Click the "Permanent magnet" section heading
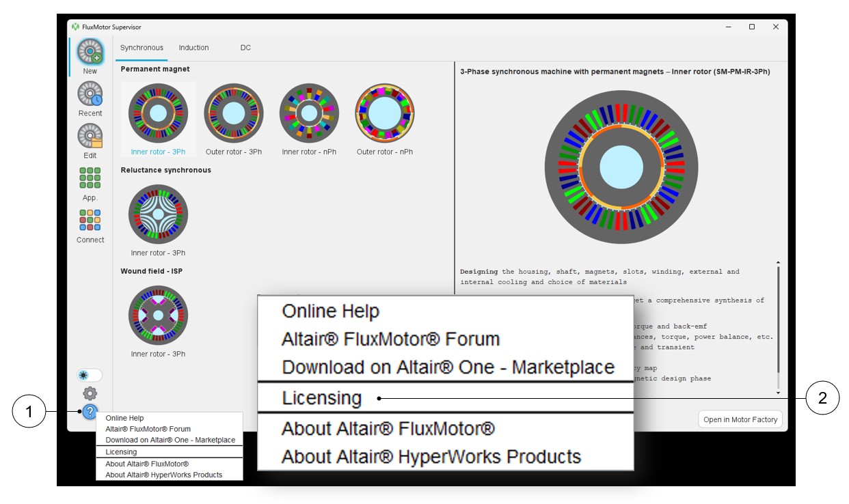The image size is (849, 504). tap(155, 69)
